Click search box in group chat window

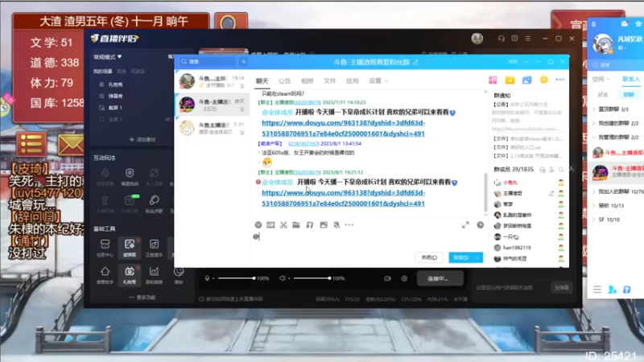point(209,62)
